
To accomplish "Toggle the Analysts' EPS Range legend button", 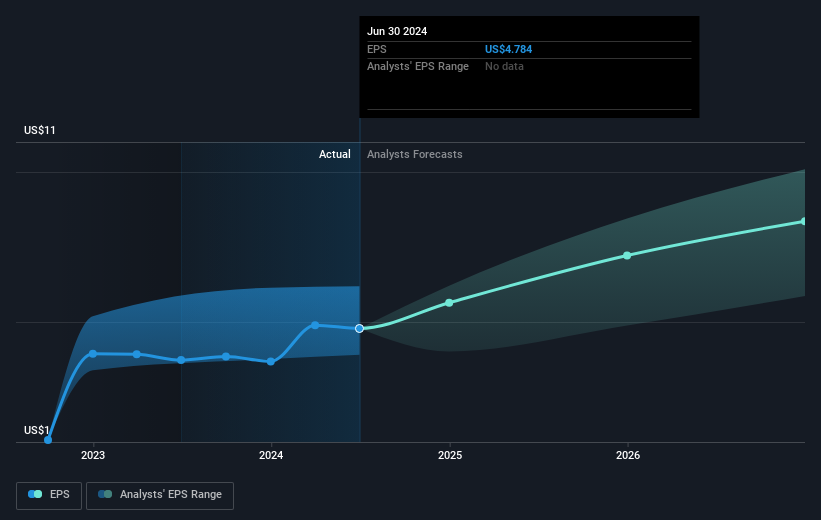I will 160,494.
